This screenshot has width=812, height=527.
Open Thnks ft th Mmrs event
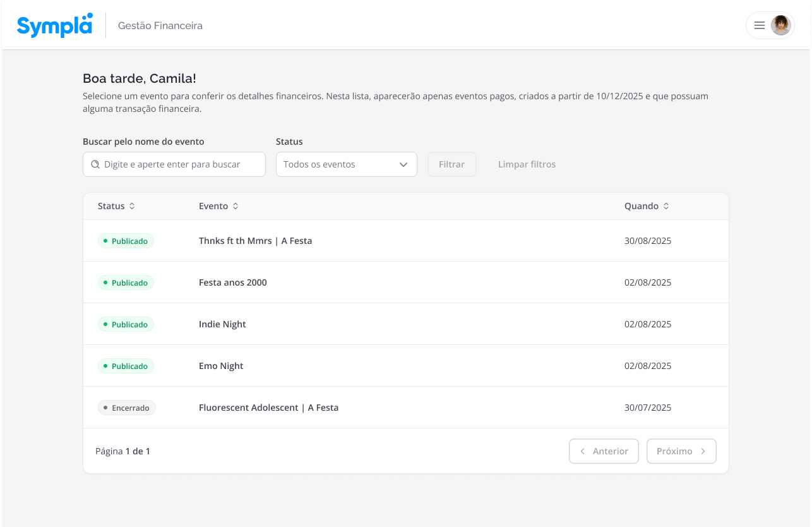[x=255, y=241]
